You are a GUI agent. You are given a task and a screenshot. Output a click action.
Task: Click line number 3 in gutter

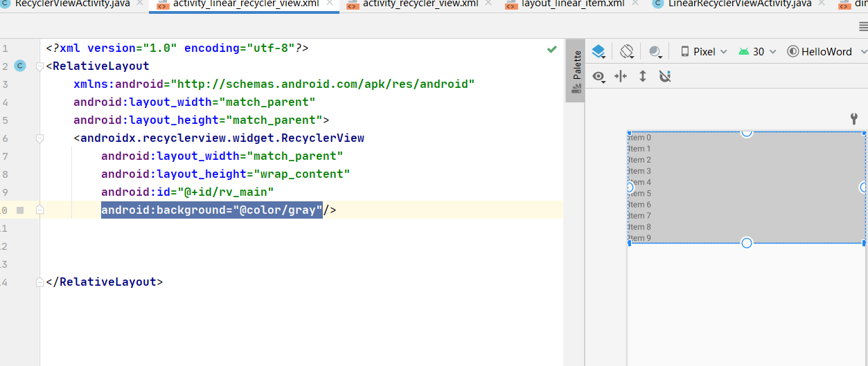point(5,84)
